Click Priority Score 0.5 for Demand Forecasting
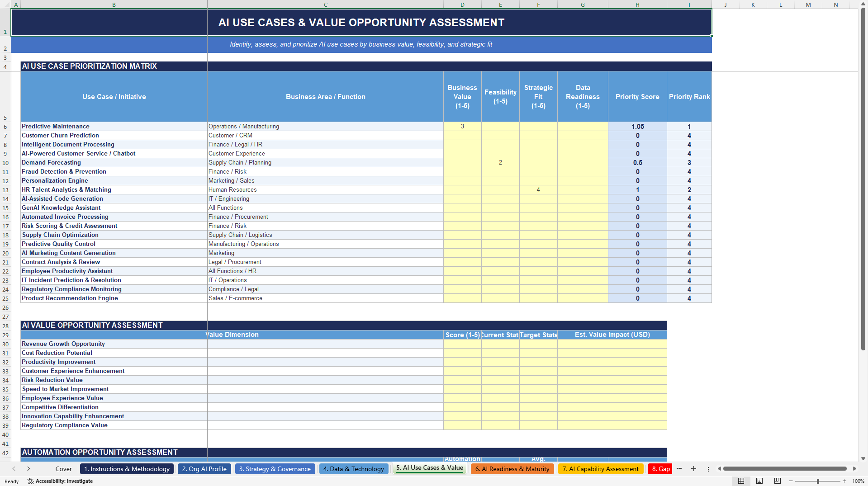 (637, 163)
